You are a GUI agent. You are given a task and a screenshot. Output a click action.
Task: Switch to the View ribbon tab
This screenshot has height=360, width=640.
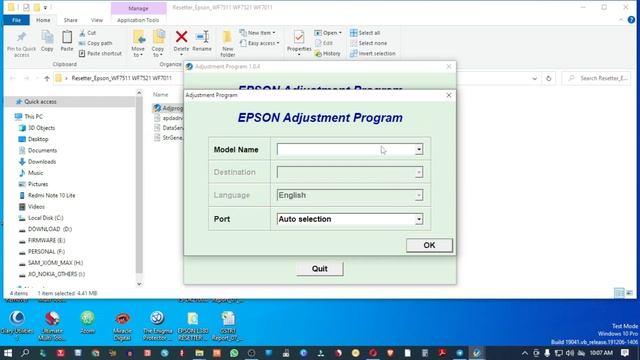click(x=97, y=20)
